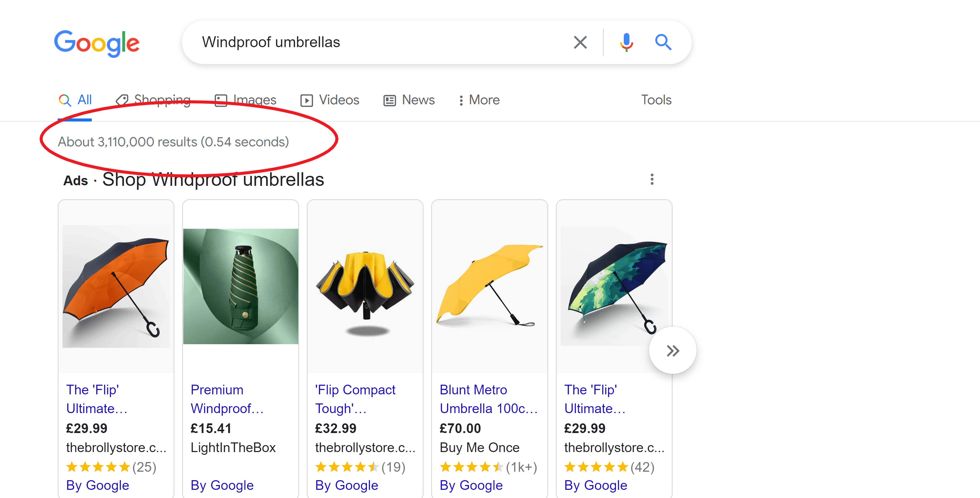Click the Buy Me Once seller name
The image size is (980, 498).
click(x=479, y=448)
